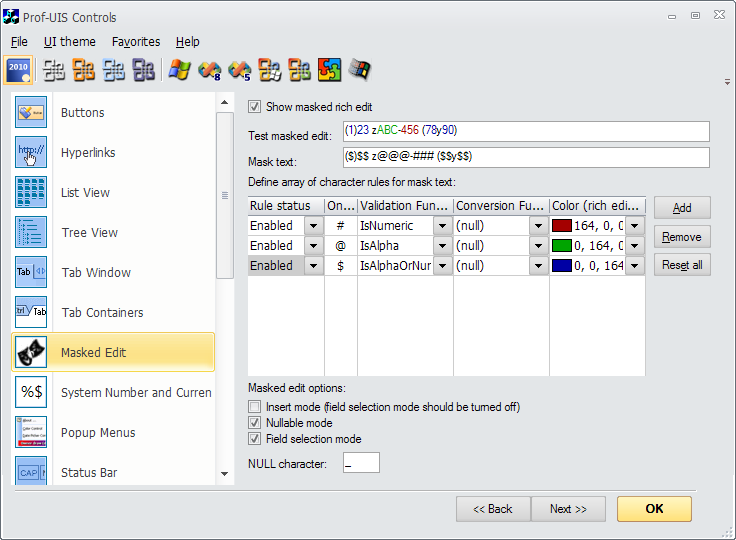Open the Help menu
736x540 pixels.
point(188,42)
